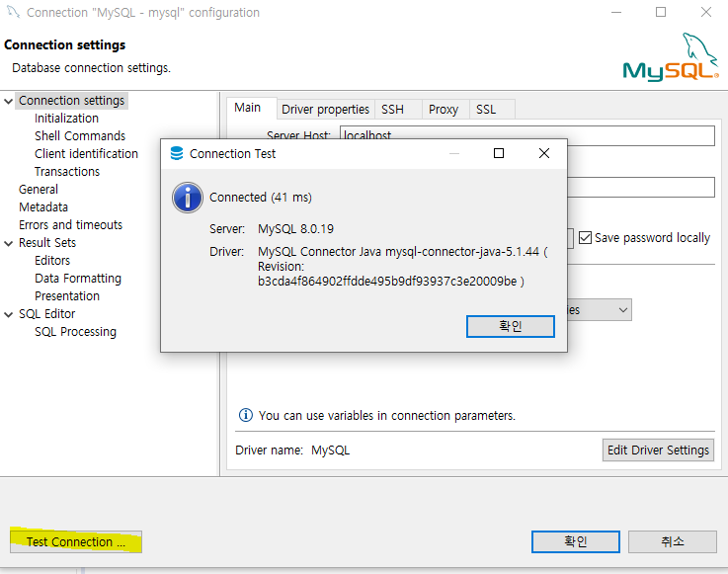This screenshot has height=574, width=728.
Task: Click the input field below Server Host
Action: point(641,187)
